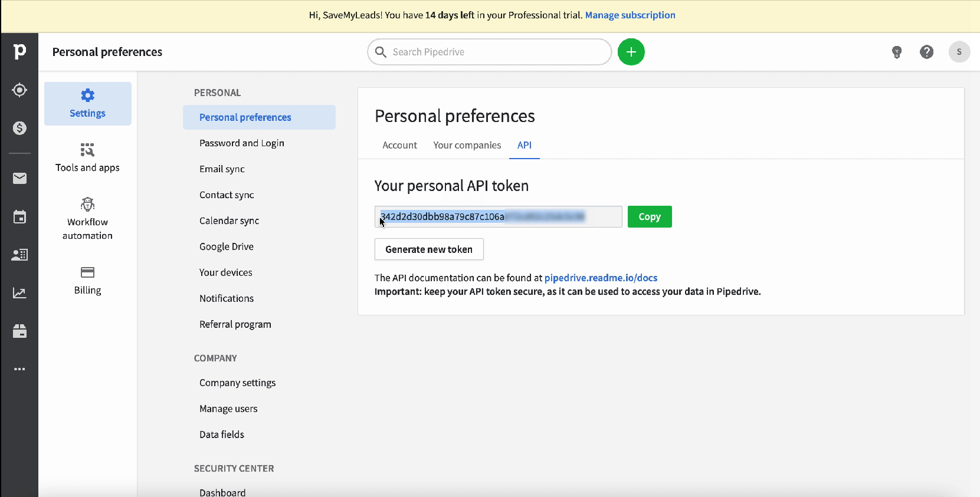The height and width of the screenshot is (497, 980).
Task: Open Personal preferences menu item
Action: click(x=259, y=117)
